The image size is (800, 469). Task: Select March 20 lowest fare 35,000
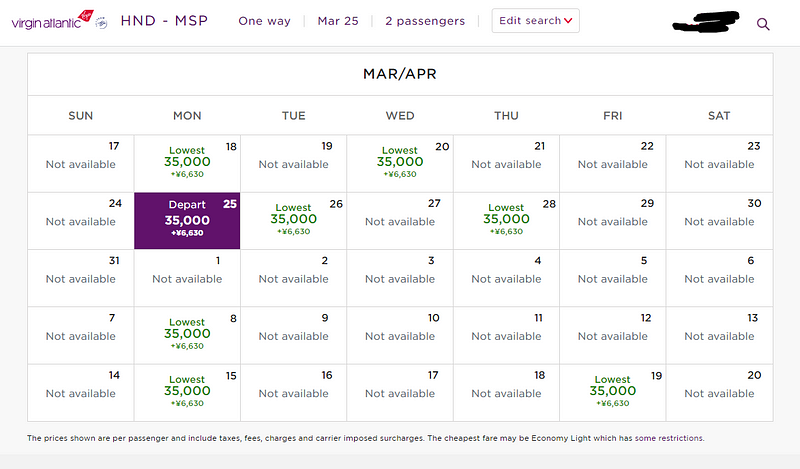click(x=400, y=163)
